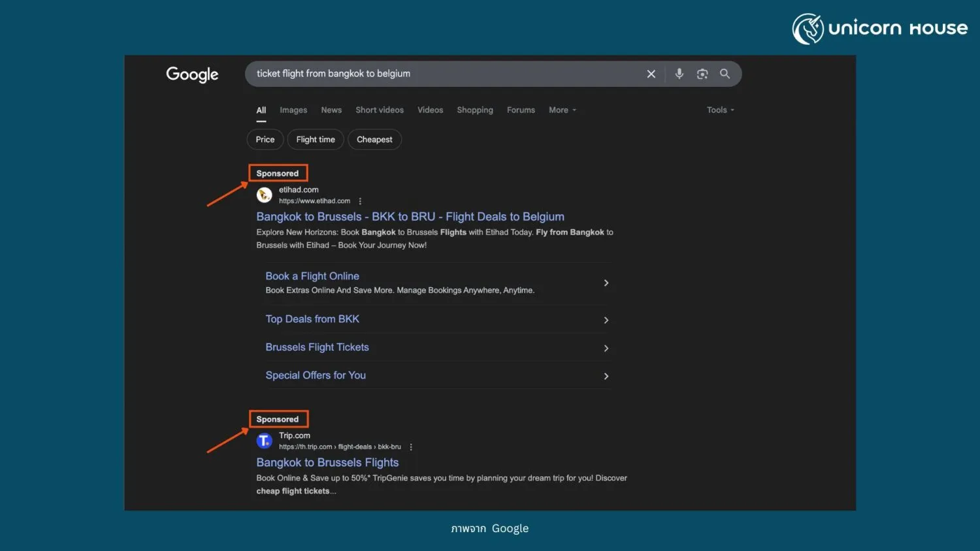The image size is (980, 551).
Task: Select the Cheapest filter chip
Action: (x=374, y=140)
